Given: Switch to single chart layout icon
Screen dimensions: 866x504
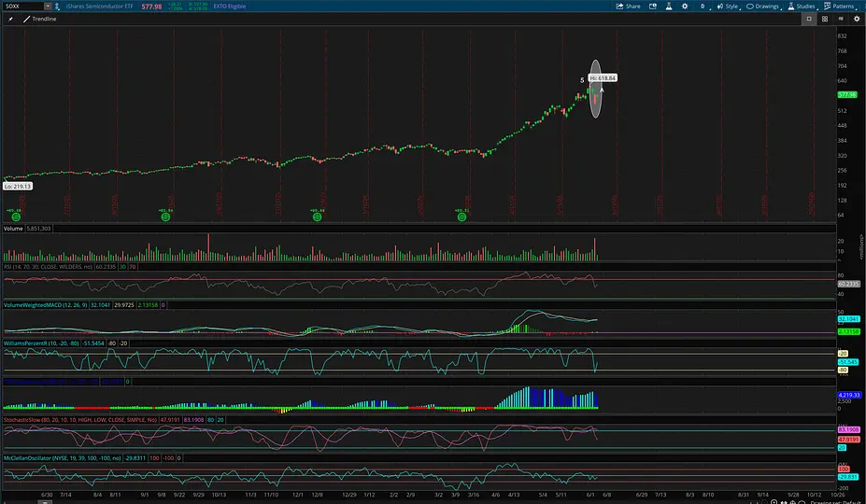Looking at the screenshot, I should [809, 19].
